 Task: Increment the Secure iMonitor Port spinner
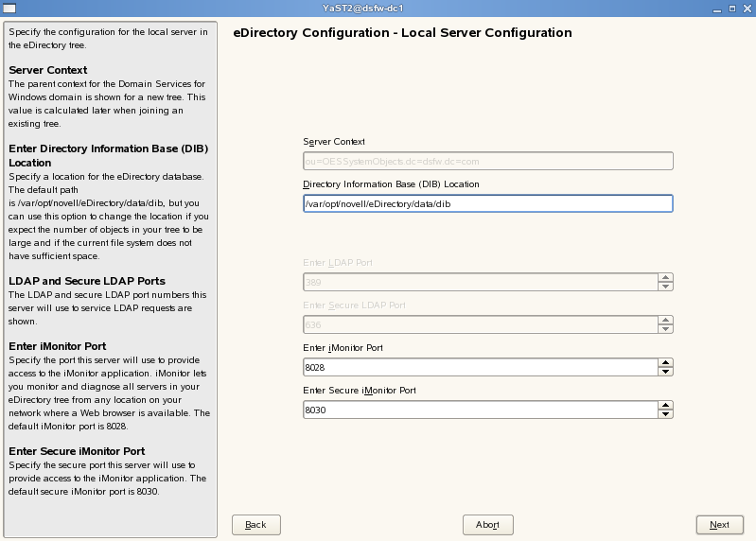[666, 405]
